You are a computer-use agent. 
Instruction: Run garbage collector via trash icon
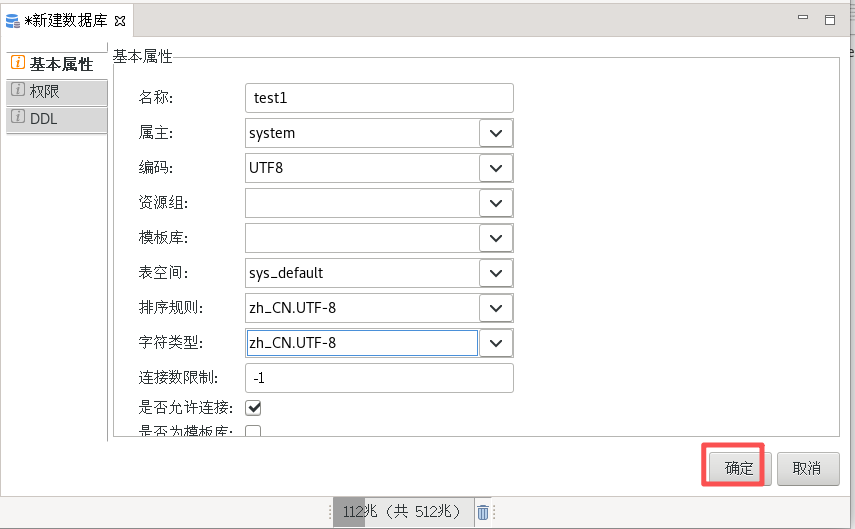click(483, 512)
